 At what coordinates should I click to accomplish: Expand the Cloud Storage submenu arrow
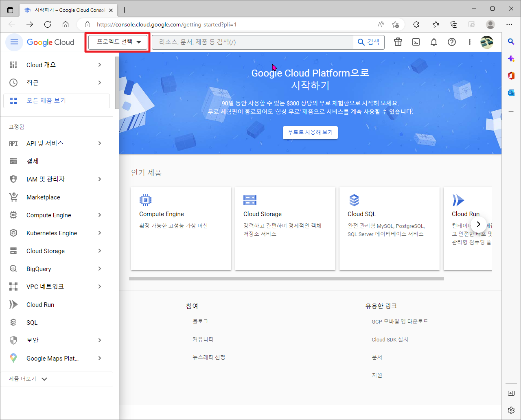pyautogui.click(x=100, y=251)
